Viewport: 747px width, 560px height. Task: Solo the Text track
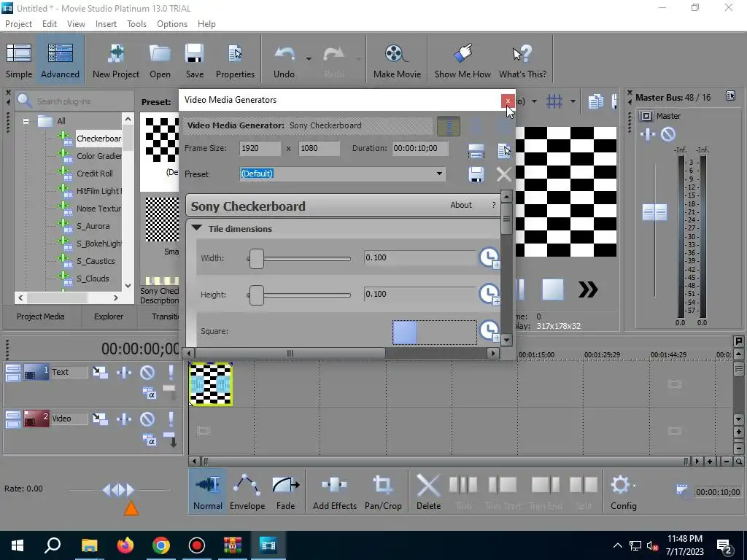(x=171, y=372)
